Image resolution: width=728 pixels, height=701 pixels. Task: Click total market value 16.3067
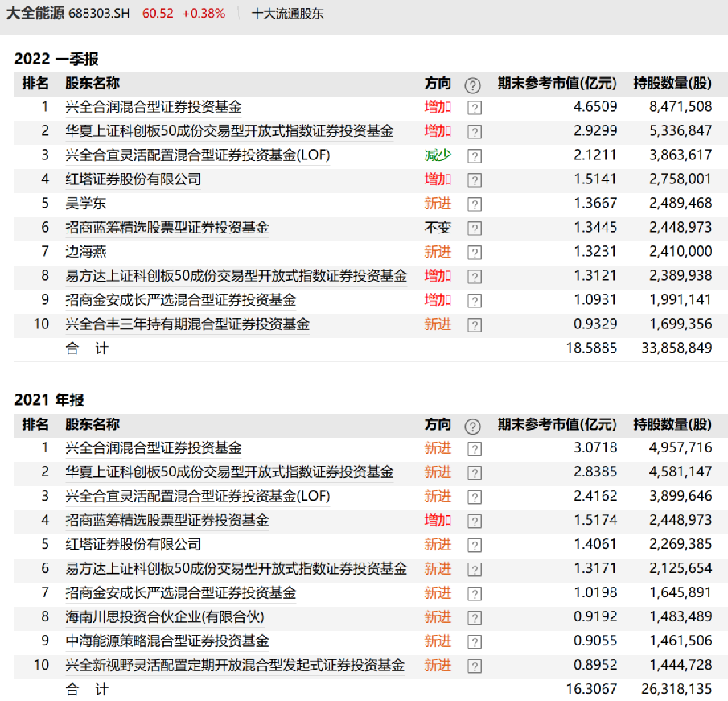coord(591,690)
